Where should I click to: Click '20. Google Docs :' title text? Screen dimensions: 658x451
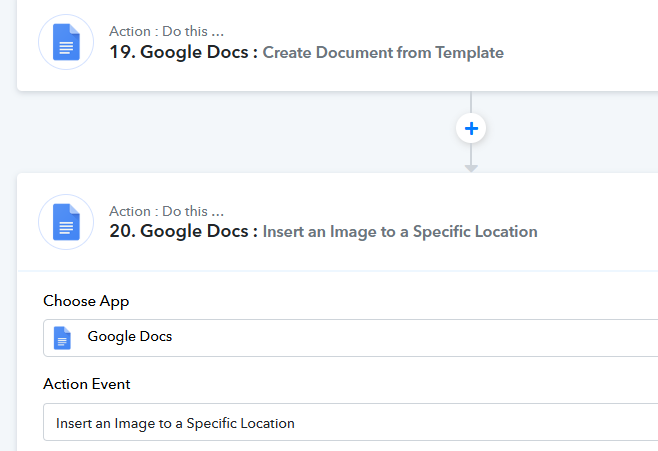[x=183, y=231]
